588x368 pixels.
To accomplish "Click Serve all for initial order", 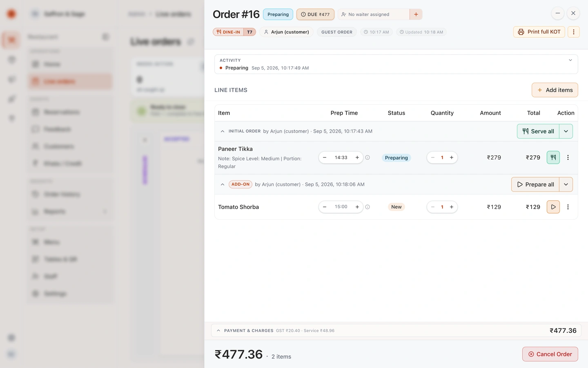I will [x=538, y=131].
